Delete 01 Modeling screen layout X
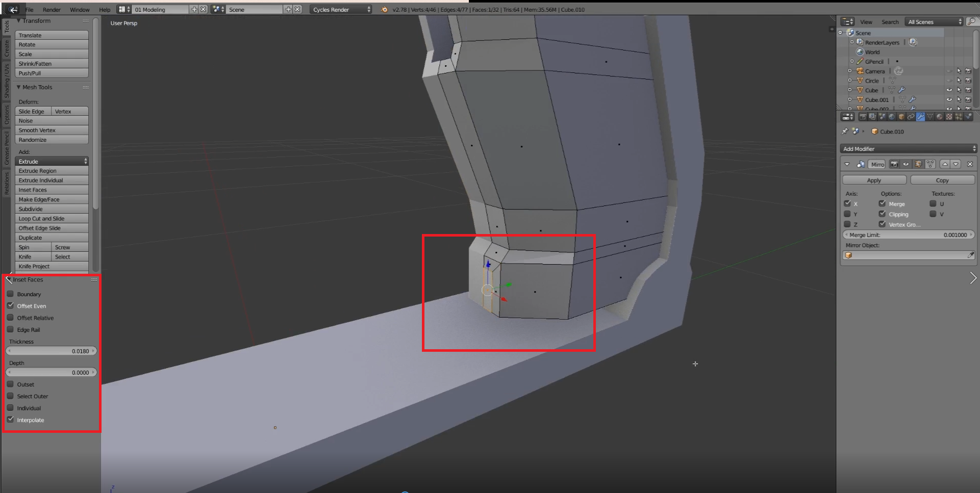The image size is (980, 493). [x=203, y=9]
